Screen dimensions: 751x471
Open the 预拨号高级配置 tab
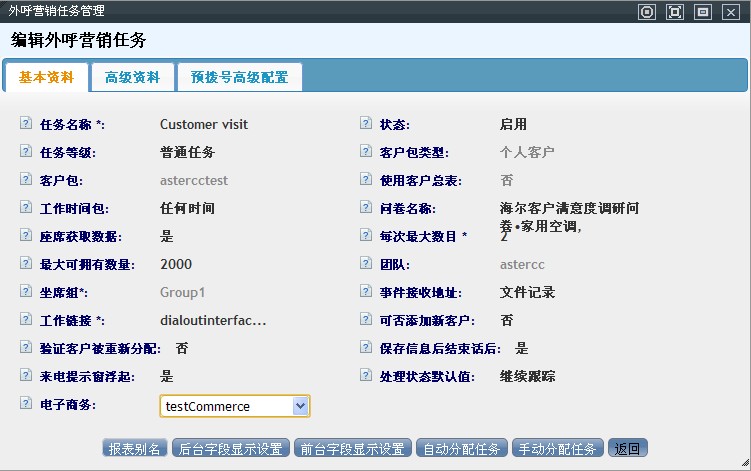click(239, 77)
